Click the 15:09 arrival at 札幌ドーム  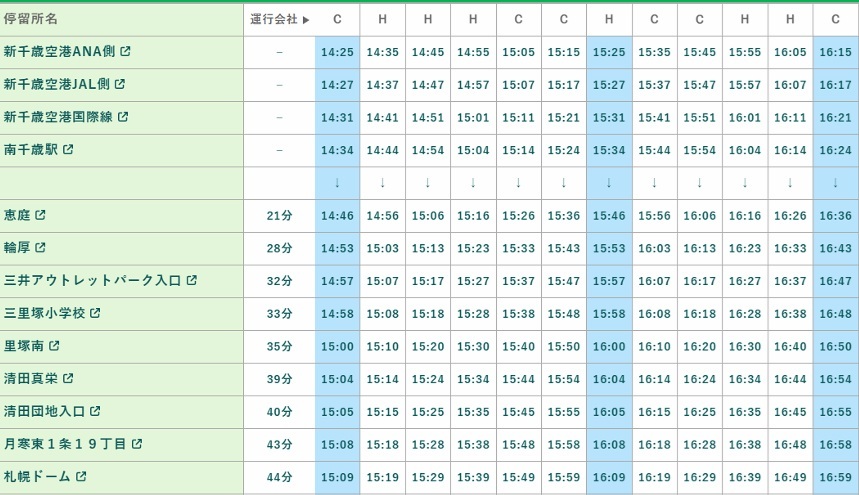tap(338, 477)
